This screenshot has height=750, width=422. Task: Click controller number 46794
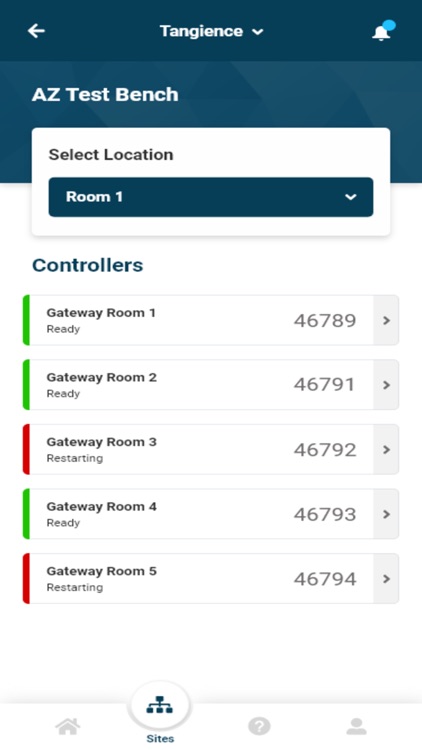coord(325,579)
